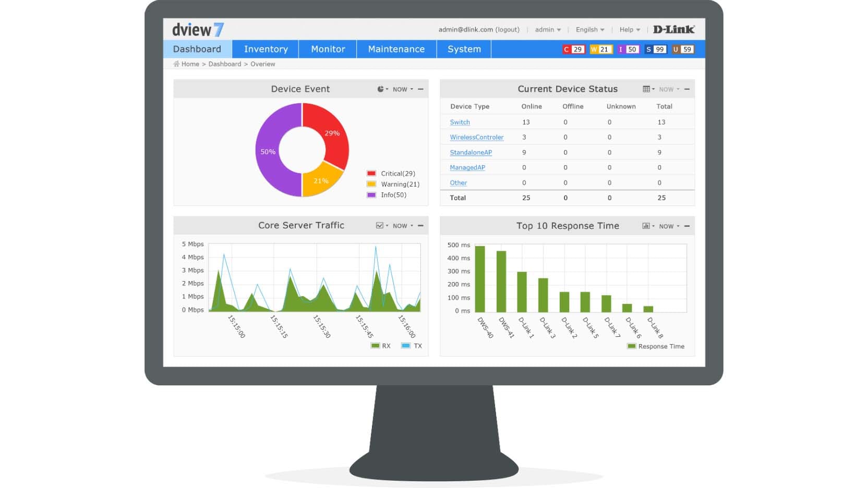Collapse the Device Event panel
This screenshot has width=868, height=488.
click(420, 89)
